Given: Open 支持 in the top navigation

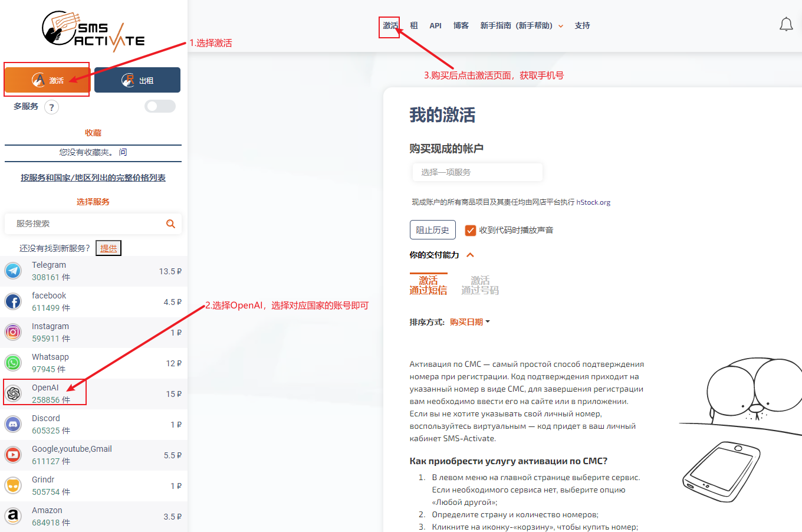Looking at the screenshot, I should pyautogui.click(x=582, y=25).
